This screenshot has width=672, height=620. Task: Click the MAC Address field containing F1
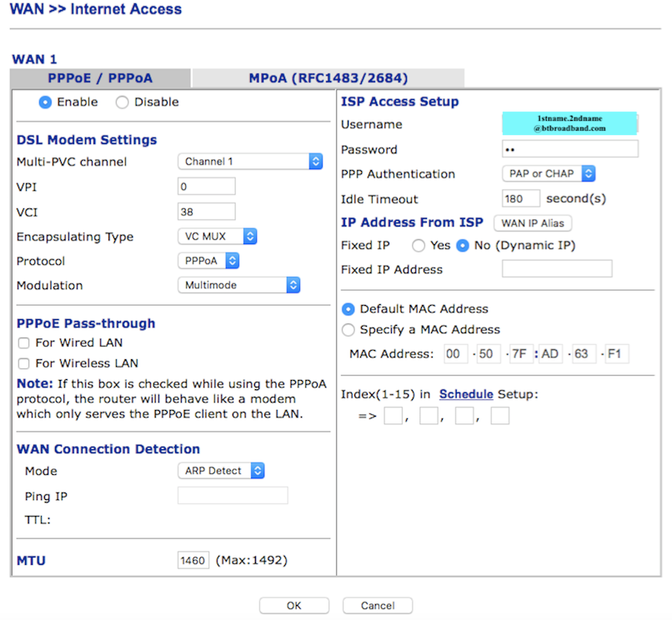[x=617, y=354]
